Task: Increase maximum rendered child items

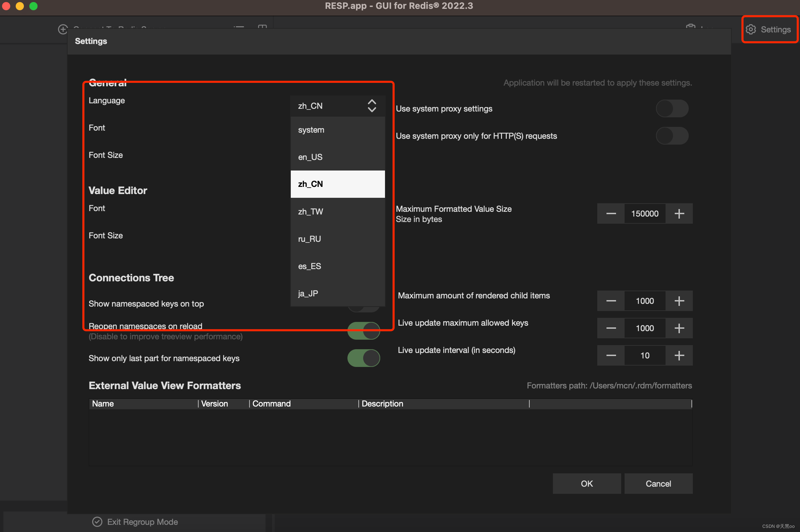Action: (679, 301)
